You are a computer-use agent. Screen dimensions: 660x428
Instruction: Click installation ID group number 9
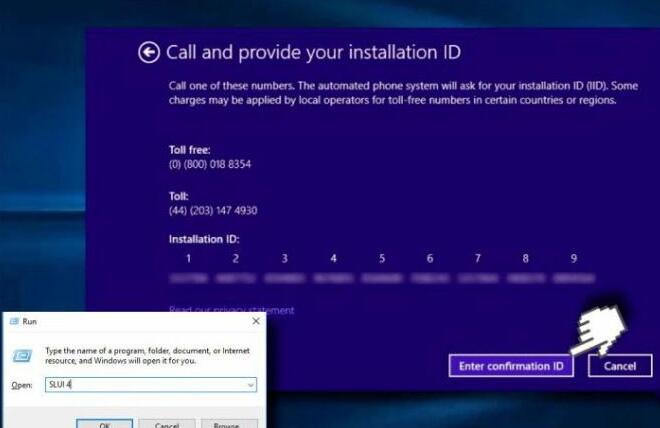(574, 258)
